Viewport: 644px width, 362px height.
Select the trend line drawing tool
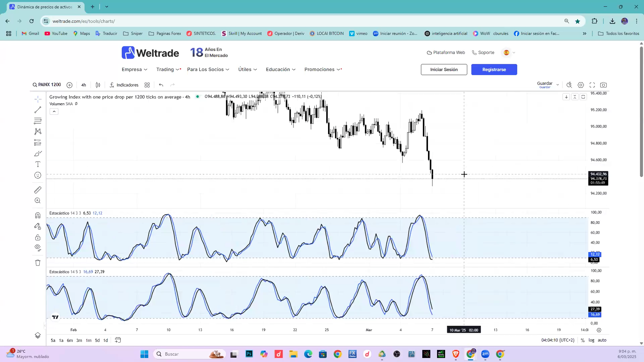[x=38, y=110]
